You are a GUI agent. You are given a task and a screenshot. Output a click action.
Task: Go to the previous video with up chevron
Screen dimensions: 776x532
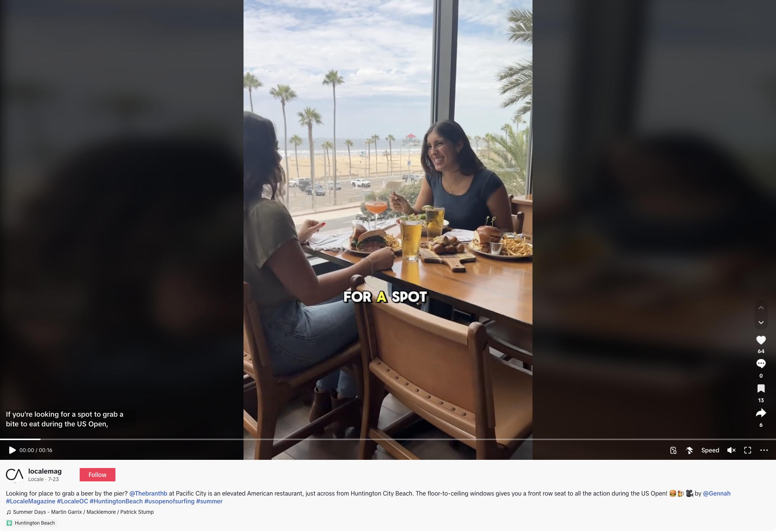click(x=761, y=308)
